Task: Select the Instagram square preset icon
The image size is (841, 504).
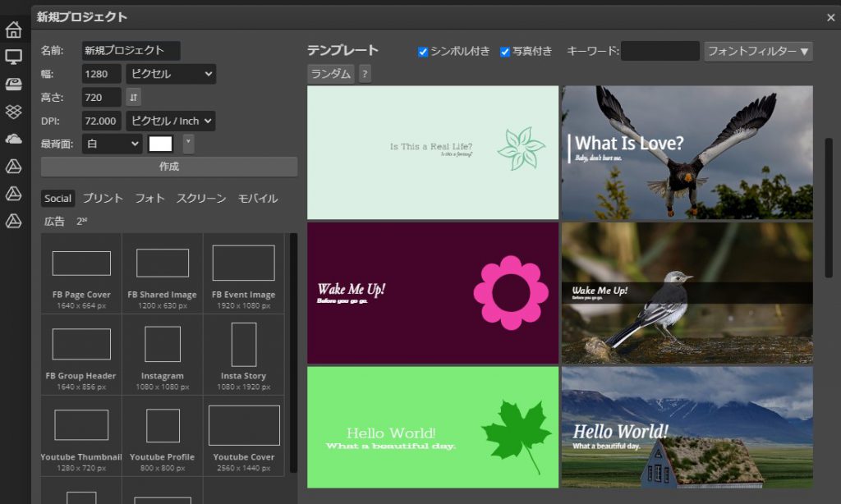Action: coord(163,344)
